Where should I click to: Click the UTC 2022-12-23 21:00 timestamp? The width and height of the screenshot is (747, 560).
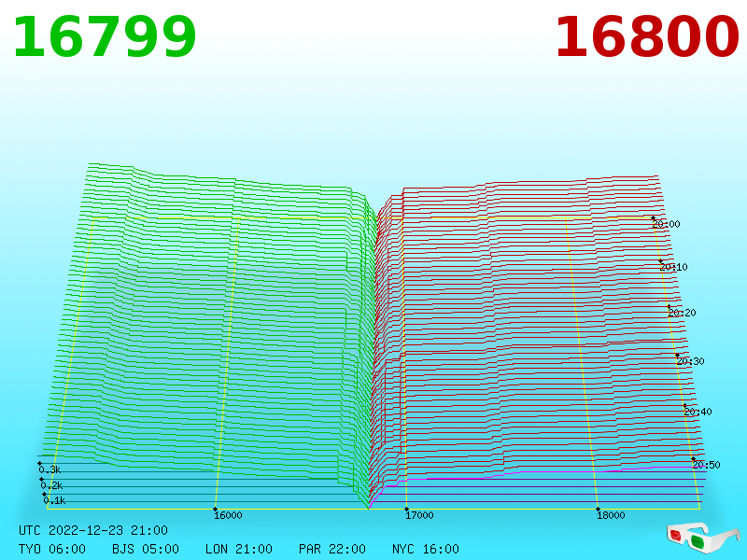point(93,530)
